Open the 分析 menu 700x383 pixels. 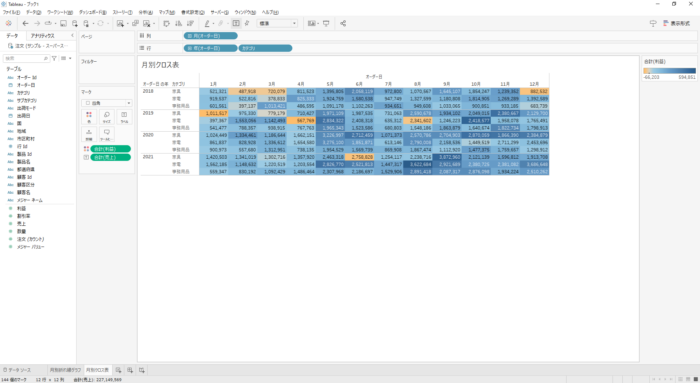click(x=146, y=12)
